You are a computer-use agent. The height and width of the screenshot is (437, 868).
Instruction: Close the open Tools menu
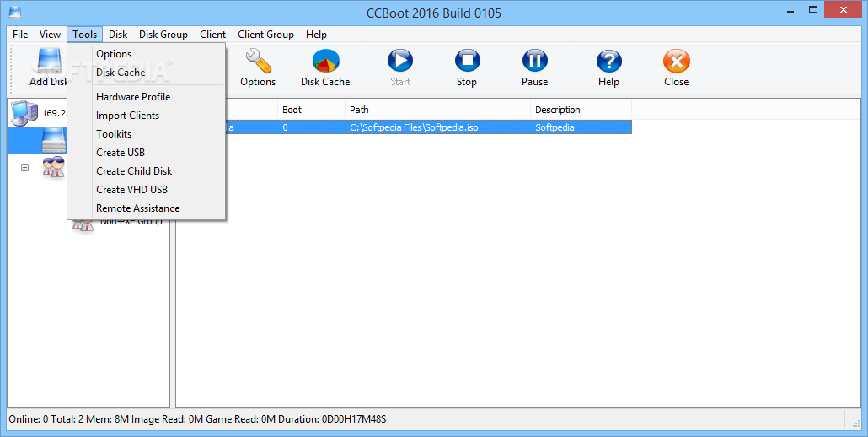[85, 35]
